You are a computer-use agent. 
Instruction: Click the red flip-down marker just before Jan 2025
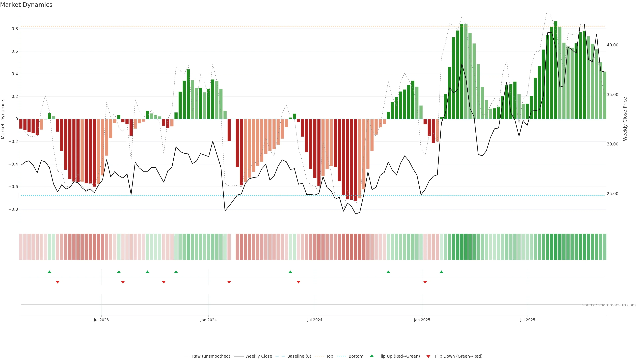coord(425,282)
